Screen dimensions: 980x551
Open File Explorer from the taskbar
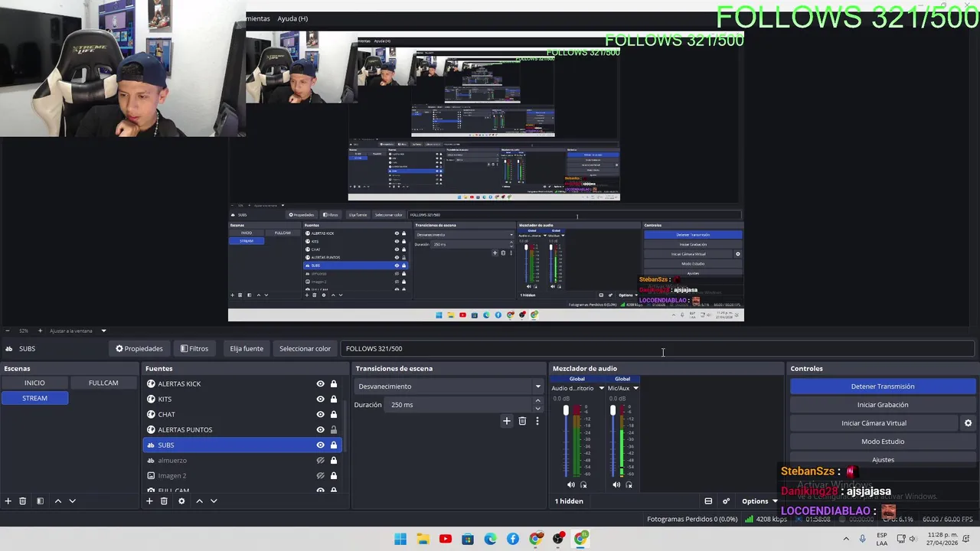coord(423,539)
